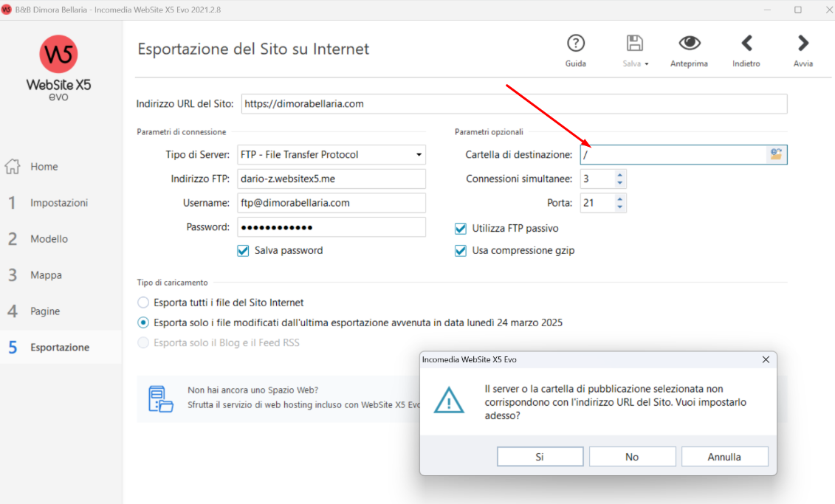
Task: Increase Connessioni simultanee value
Action: click(620, 175)
